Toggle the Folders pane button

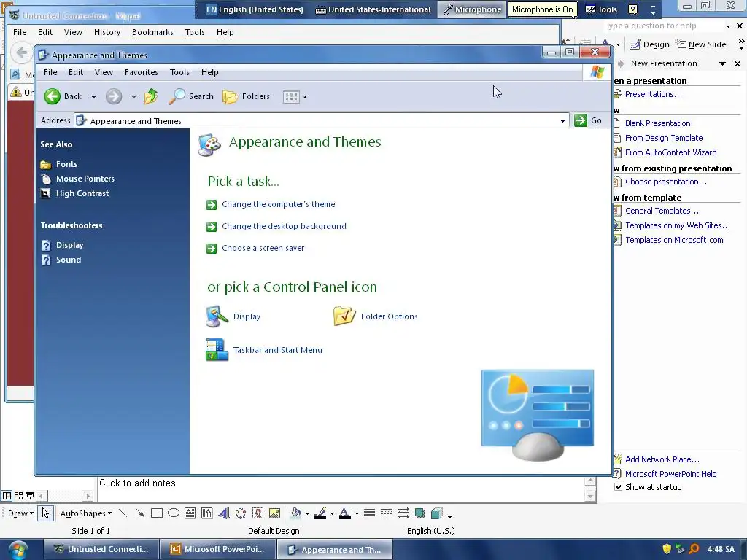pyautogui.click(x=247, y=96)
